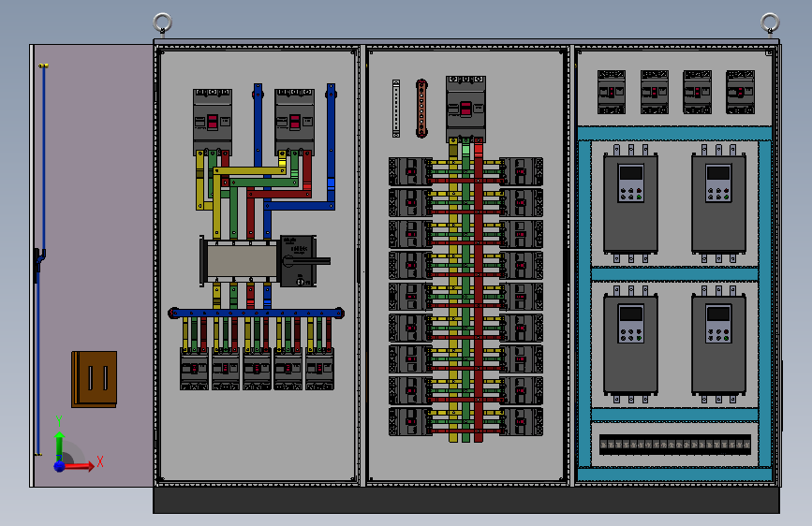This screenshot has width=812, height=526.
Task: Select the upper-right soft starter drive
Action: [x=718, y=203]
